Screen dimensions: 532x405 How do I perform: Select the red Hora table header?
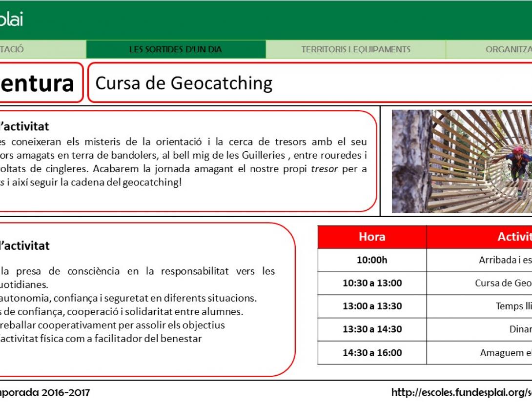pyautogui.click(x=372, y=237)
